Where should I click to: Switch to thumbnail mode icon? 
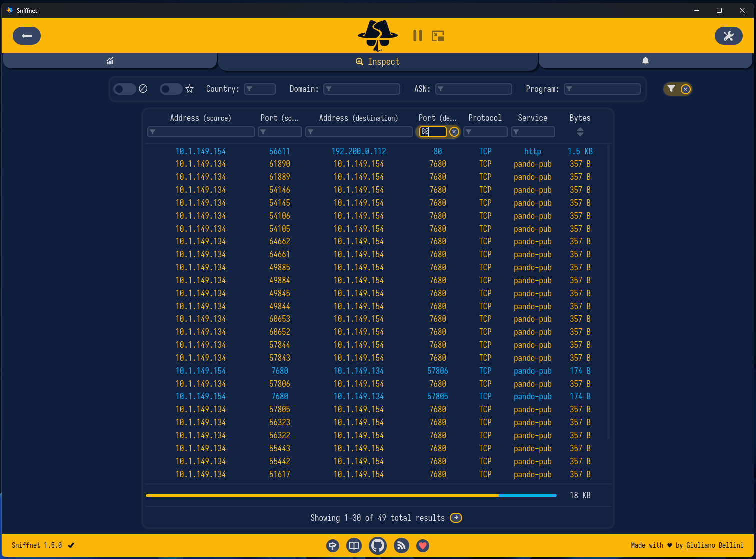point(438,36)
